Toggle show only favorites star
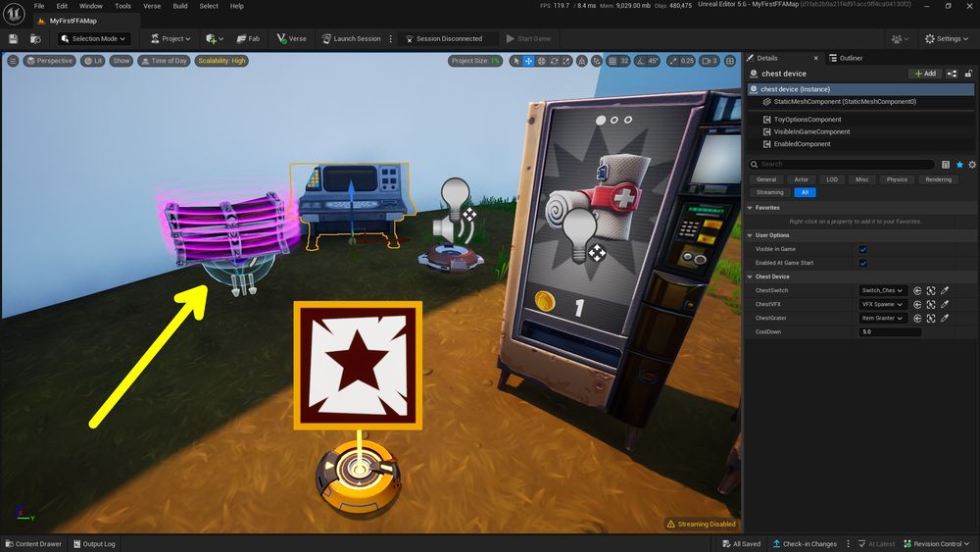The height and width of the screenshot is (552, 980). [x=959, y=165]
